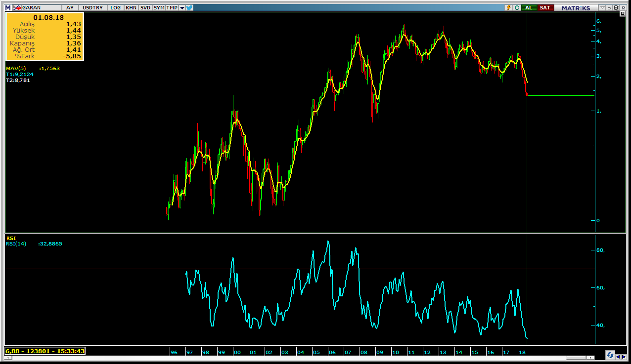Click the sync arrows icon bottom right
Screen dimensions: 631x364
pyautogui.click(x=610, y=355)
